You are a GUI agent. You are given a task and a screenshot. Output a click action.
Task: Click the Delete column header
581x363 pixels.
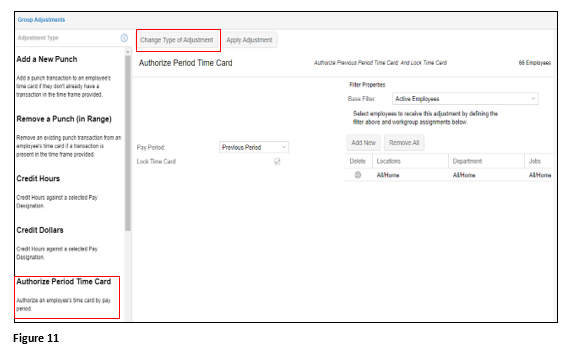pos(358,161)
